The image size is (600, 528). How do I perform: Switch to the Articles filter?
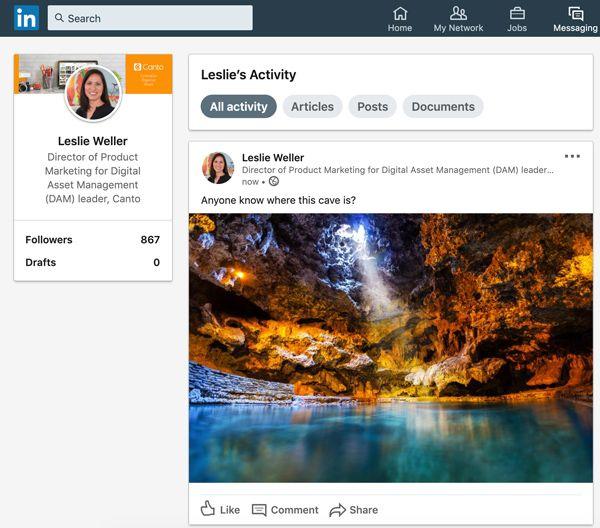tap(312, 107)
